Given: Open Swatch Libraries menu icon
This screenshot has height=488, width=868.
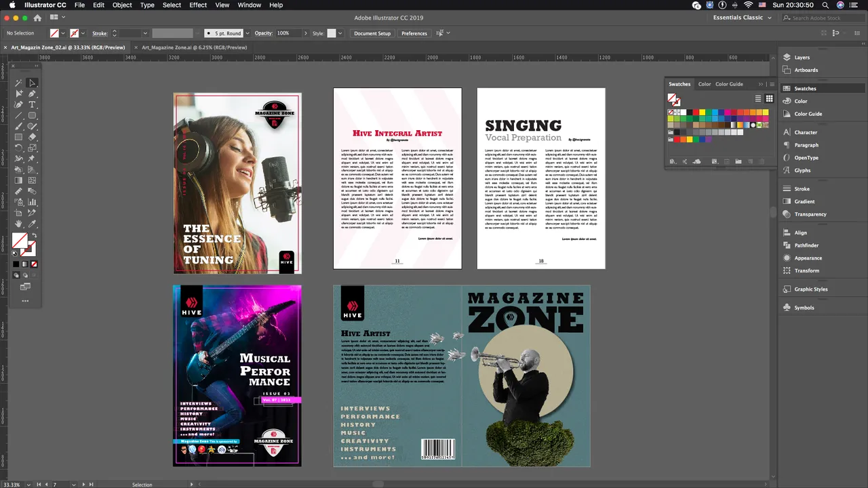Looking at the screenshot, I should coord(673,161).
